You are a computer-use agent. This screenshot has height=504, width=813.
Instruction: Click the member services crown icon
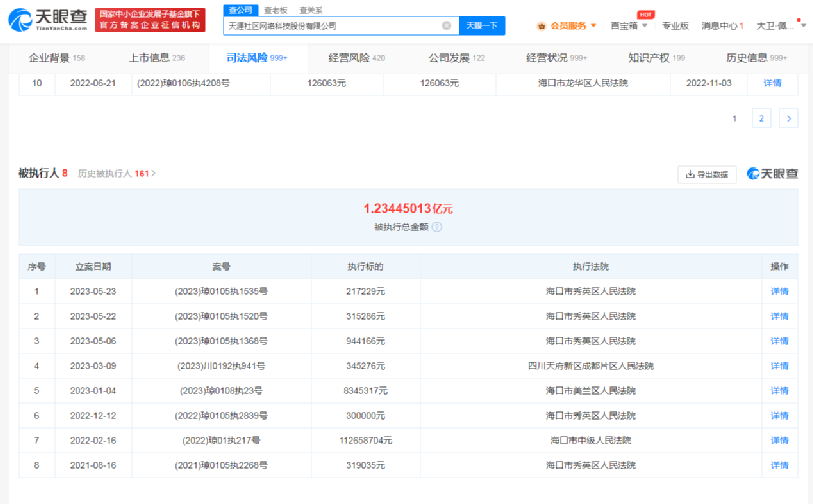click(541, 26)
